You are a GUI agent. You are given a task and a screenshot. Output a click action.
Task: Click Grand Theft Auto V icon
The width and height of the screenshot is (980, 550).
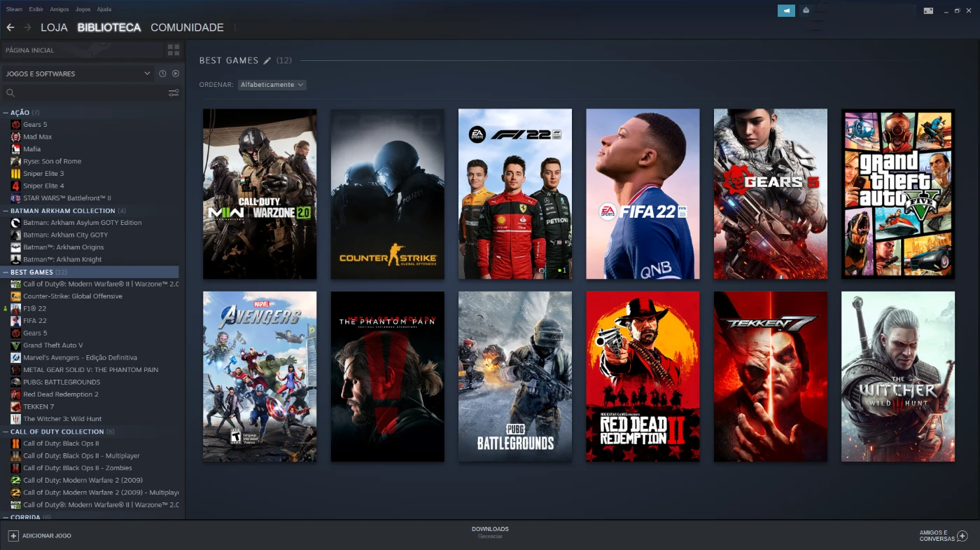pos(15,345)
